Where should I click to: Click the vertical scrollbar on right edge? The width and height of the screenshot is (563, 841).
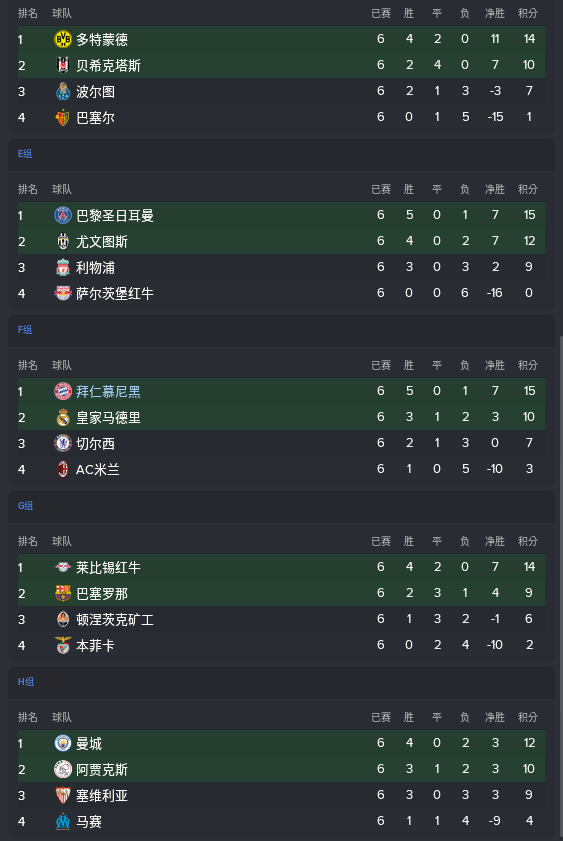tap(561, 587)
